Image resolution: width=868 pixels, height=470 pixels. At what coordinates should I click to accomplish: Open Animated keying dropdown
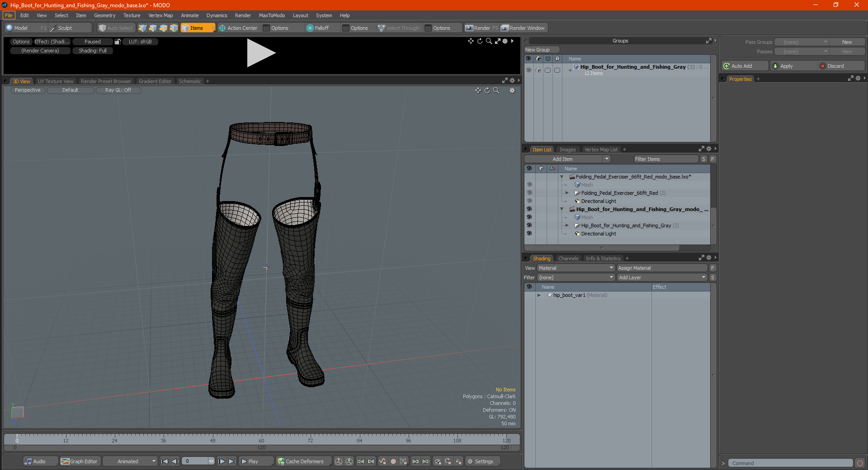click(x=130, y=461)
